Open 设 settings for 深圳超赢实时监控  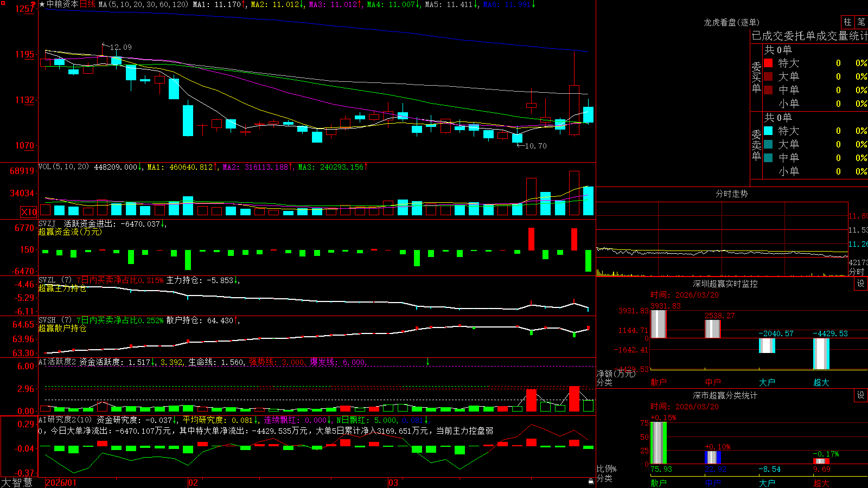click(861, 284)
